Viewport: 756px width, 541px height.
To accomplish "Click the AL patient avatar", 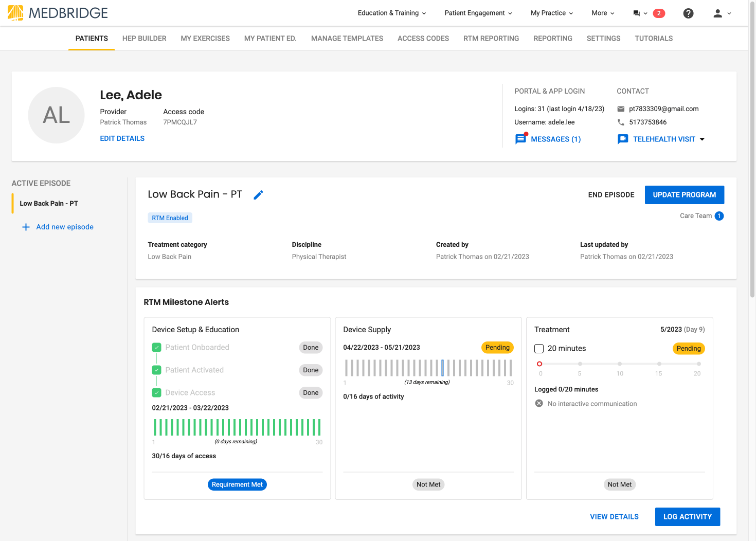I will coord(56,115).
